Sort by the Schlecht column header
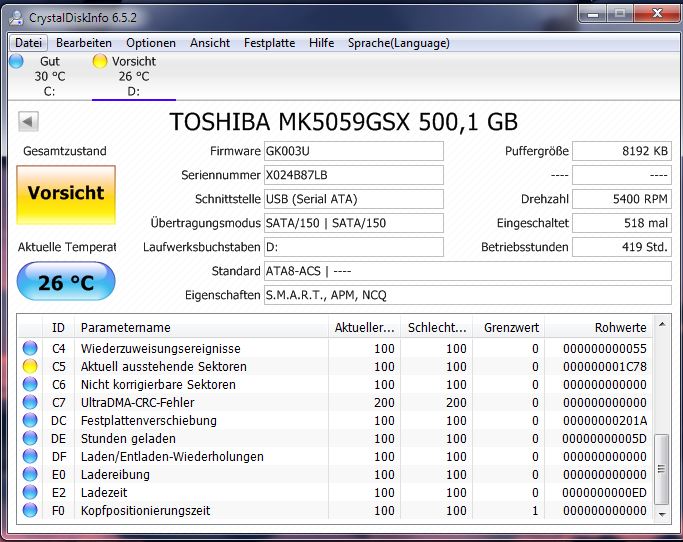Viewport: 683px width, 542px height. click(436, 327)
